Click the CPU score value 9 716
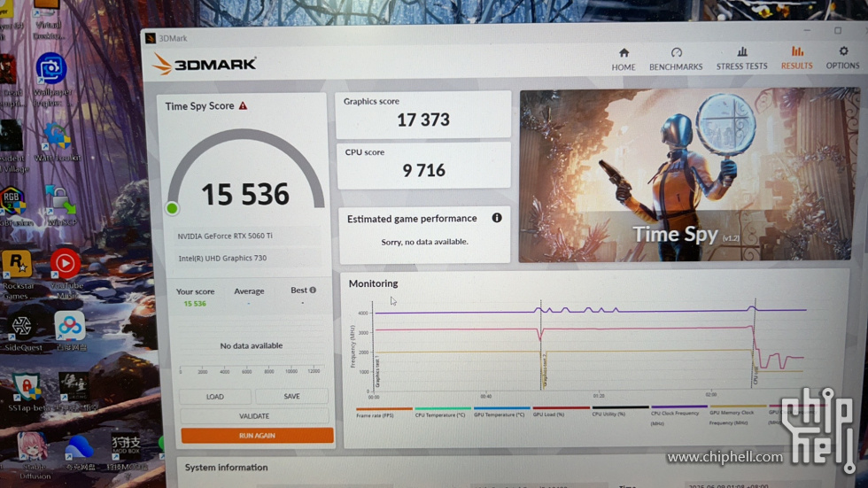This screenshot has height=488, width=868. click(x=424, y=170)
